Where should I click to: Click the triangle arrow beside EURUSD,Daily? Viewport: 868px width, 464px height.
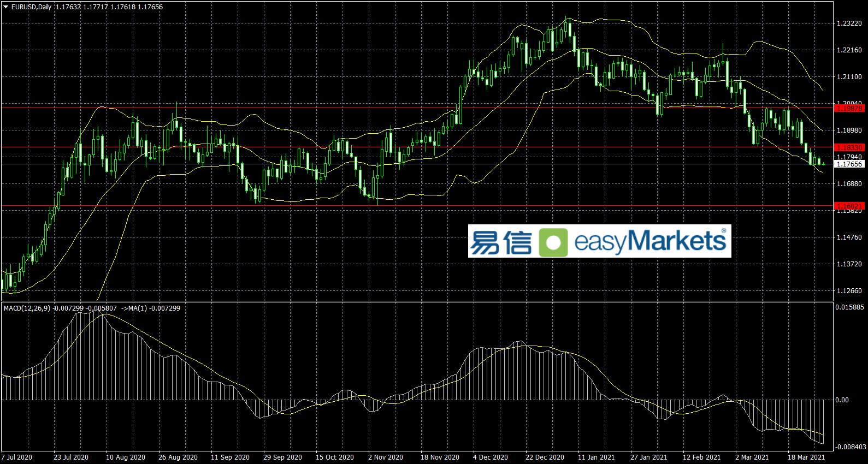pyautogui.click(x=6, y=7)
